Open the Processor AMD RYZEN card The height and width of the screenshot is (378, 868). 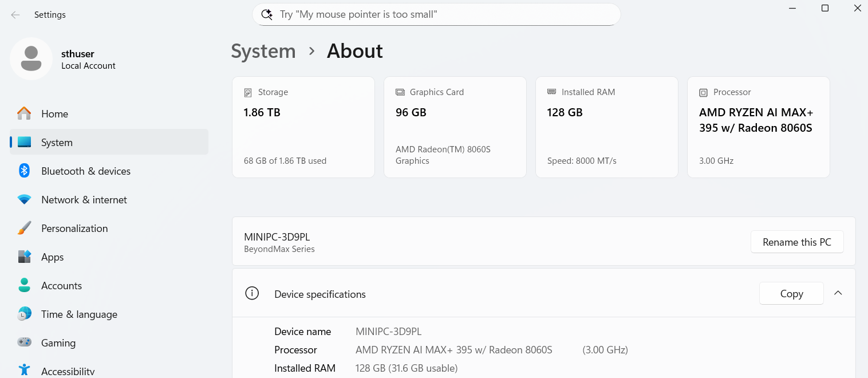(x=759, y=127)
